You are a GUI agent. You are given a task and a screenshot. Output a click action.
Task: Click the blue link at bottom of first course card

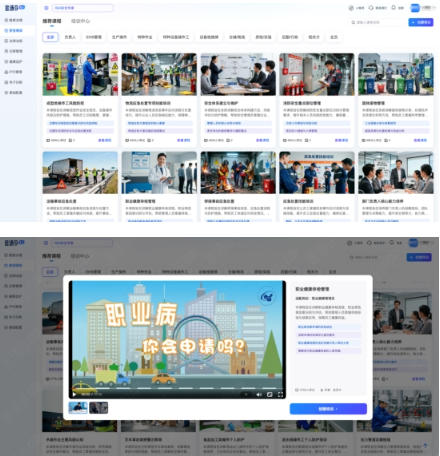[104, 140]
